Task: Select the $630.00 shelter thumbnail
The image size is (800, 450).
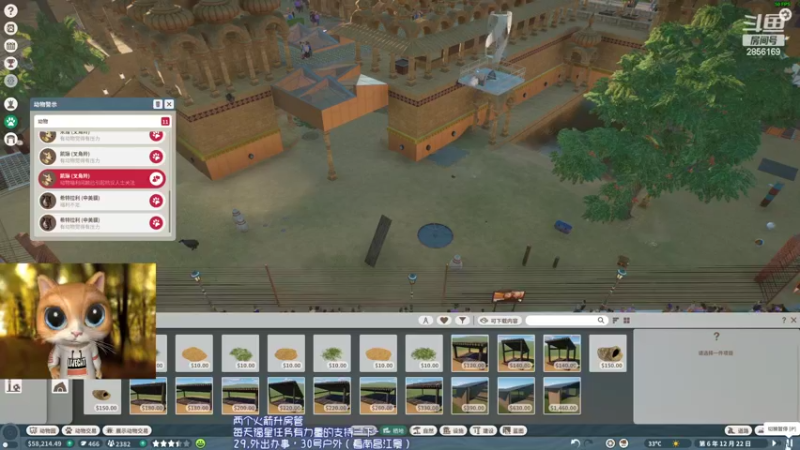Action: pos(516,395)
